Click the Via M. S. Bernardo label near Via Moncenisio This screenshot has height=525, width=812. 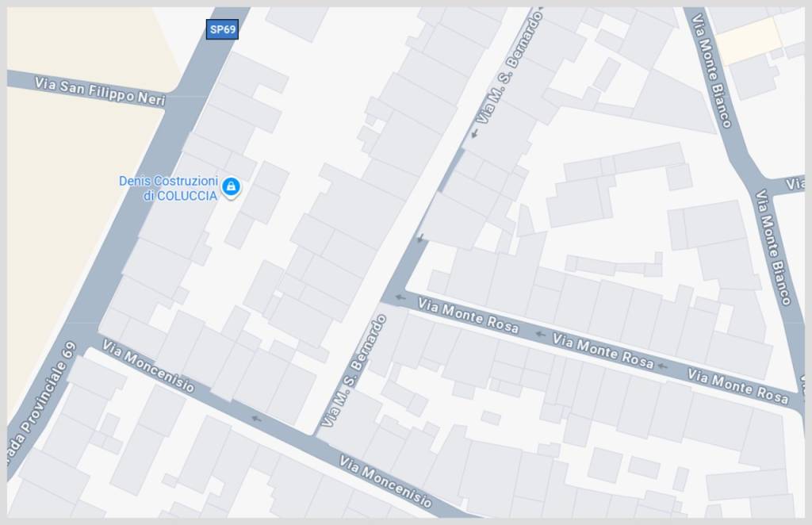coord(354,370)
